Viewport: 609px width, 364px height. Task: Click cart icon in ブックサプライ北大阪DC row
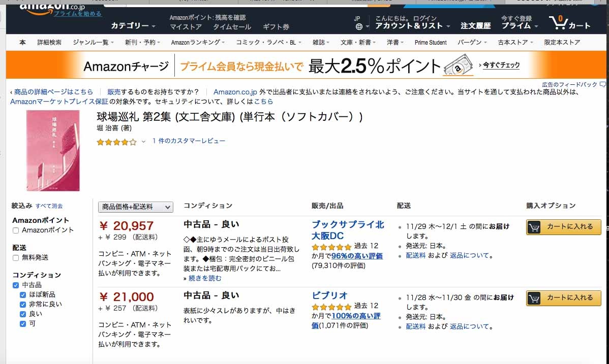[534, 227]
